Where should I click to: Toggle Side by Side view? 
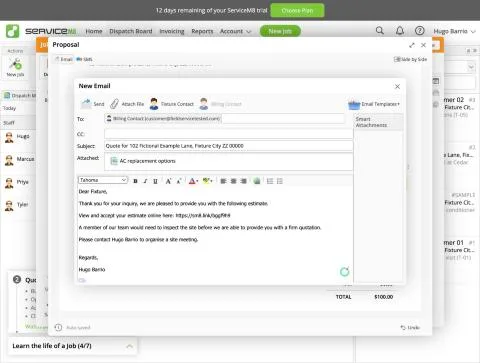pos(410,59)
